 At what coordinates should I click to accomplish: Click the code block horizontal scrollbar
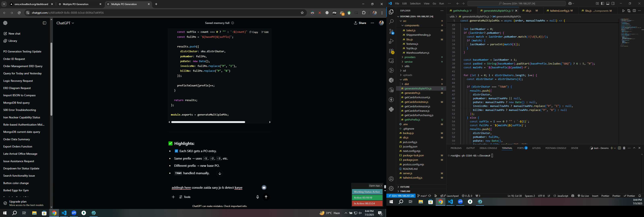tap(208, 122)
